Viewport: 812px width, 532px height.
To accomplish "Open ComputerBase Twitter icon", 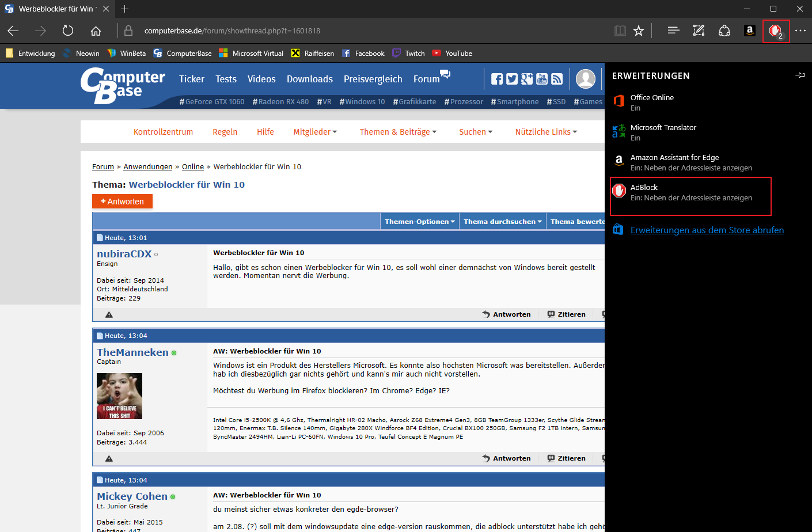I will click(x=512, y=79).
